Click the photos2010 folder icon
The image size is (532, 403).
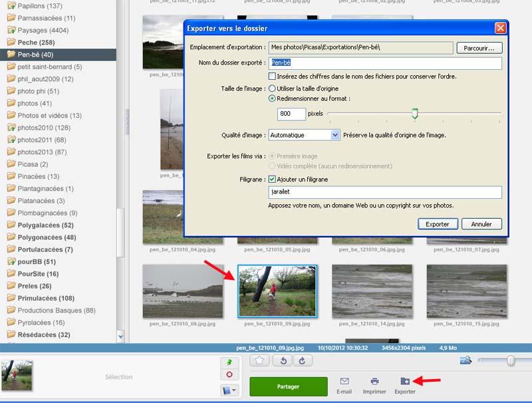[11, 128]
